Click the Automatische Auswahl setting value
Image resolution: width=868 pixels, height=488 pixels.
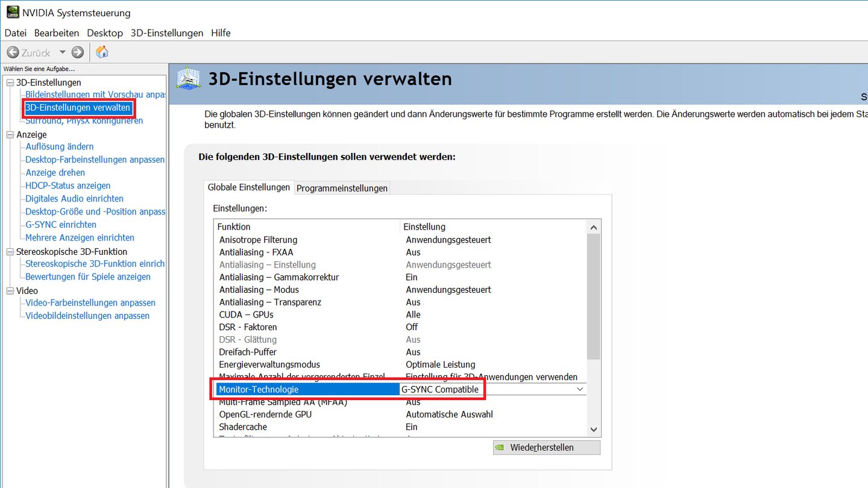(449, 414)
